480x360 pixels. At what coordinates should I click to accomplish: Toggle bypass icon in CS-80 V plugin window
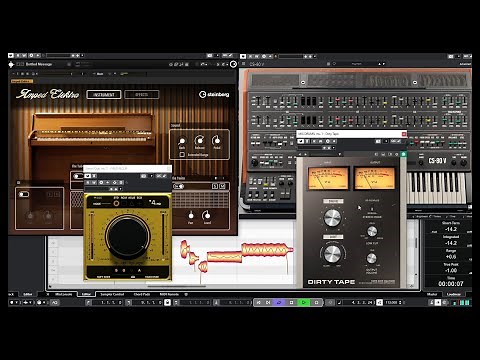click(x=243, y=56)
